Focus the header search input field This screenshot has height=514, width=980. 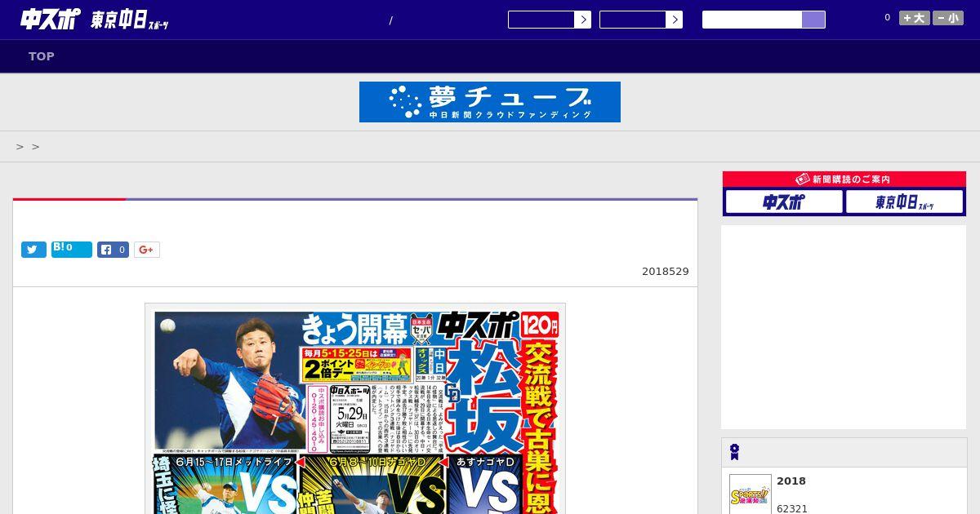click(752, 20)
